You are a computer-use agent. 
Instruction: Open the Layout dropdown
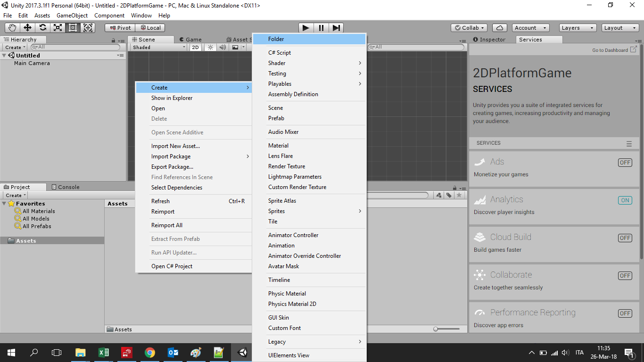620,28
